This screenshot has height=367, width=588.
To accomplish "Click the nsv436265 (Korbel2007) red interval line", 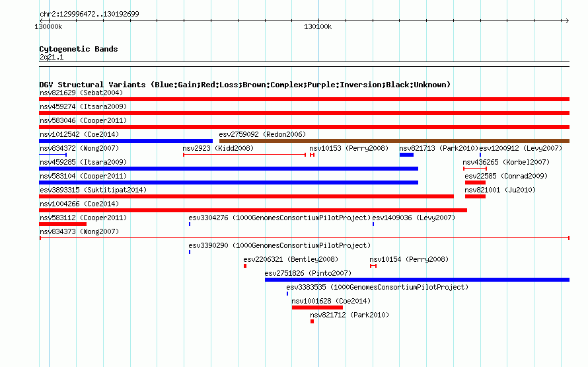I will coord(475,169).
